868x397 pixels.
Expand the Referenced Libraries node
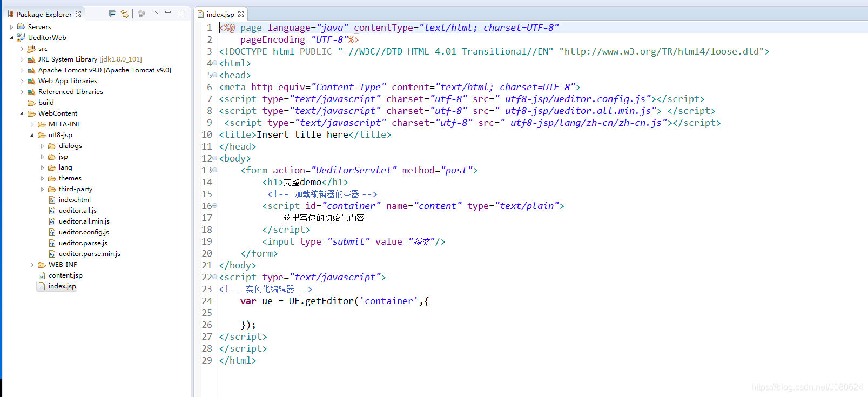pyautogui.click(x=22, y=92)
